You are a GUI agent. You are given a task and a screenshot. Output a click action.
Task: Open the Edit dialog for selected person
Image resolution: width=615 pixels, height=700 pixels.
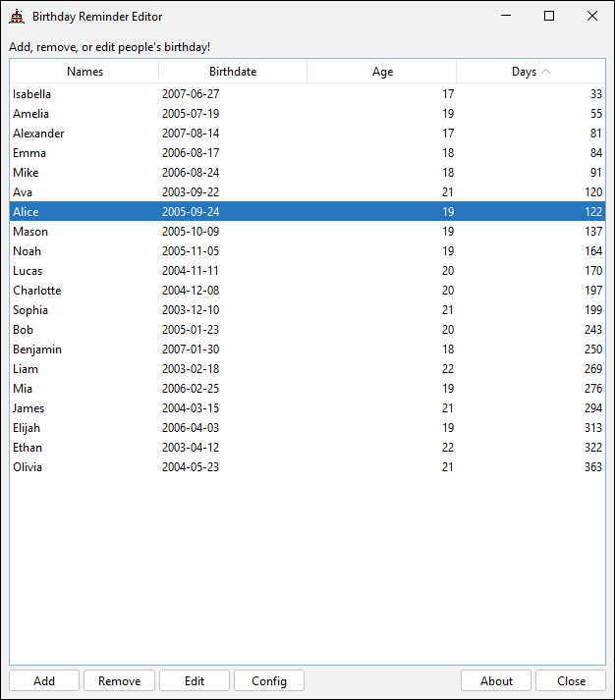(195, 681)
